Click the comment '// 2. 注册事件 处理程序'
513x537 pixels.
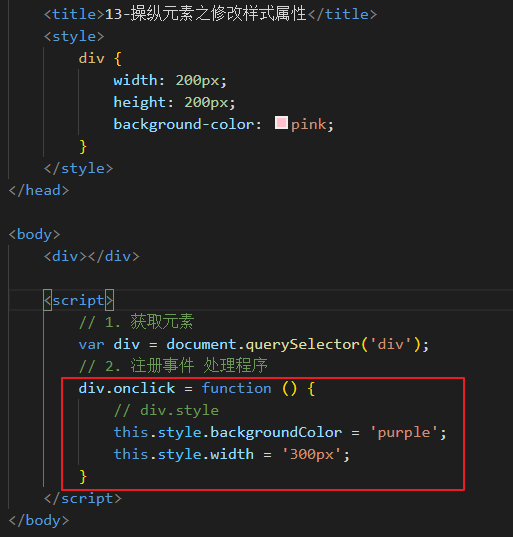(x=173, y=366)
